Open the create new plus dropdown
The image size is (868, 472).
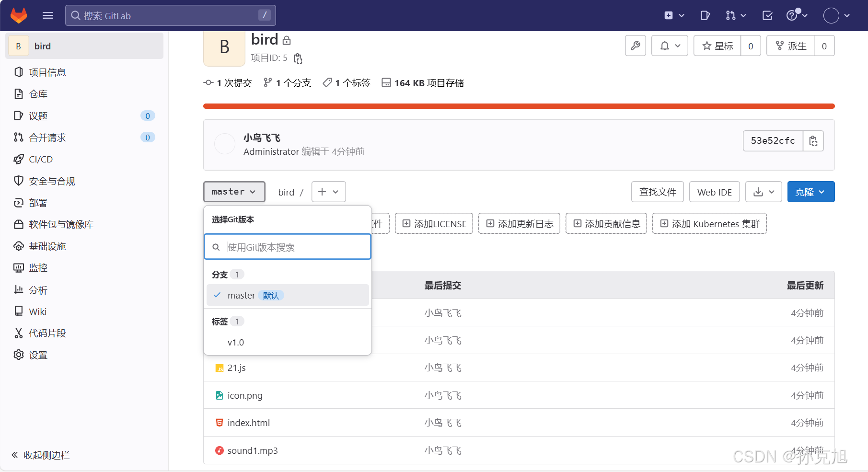point(674,15)
